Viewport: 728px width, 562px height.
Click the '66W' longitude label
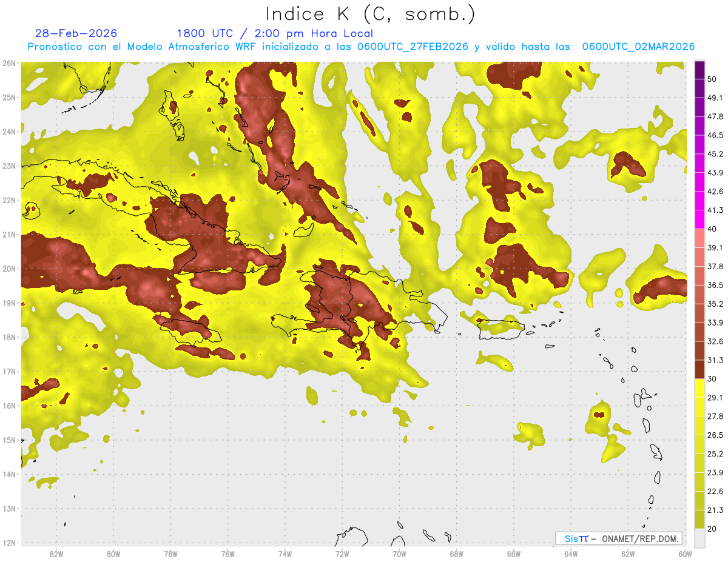514,554
